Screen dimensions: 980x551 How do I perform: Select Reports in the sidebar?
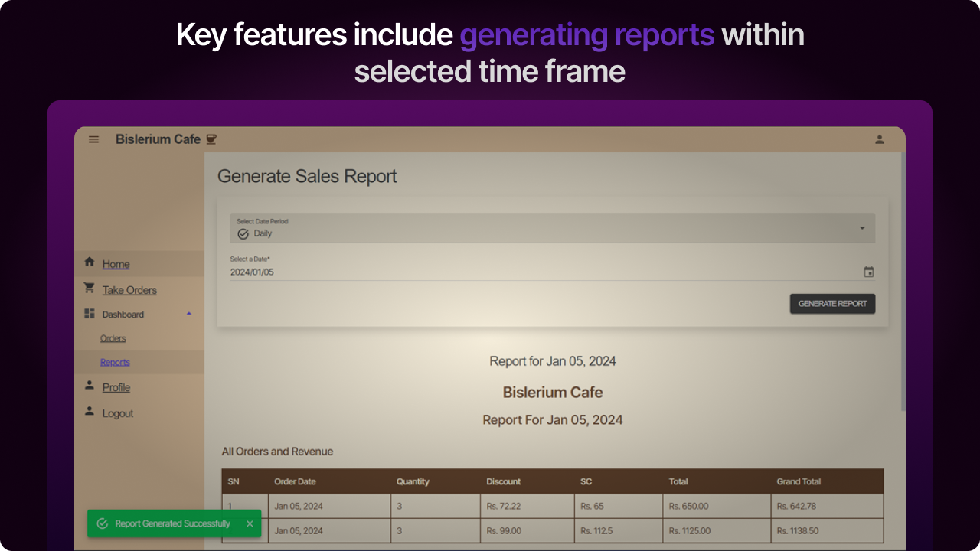tap(115, 361)
